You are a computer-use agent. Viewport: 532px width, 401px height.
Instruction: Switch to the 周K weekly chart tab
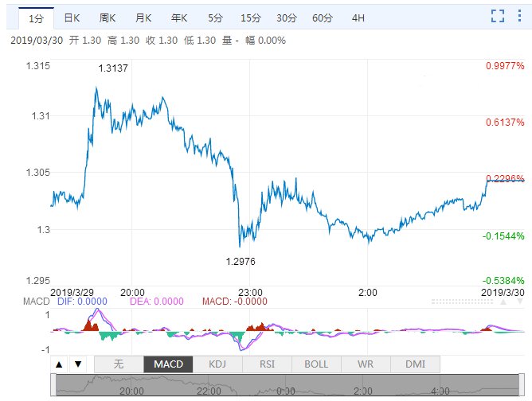click(108, 18)
